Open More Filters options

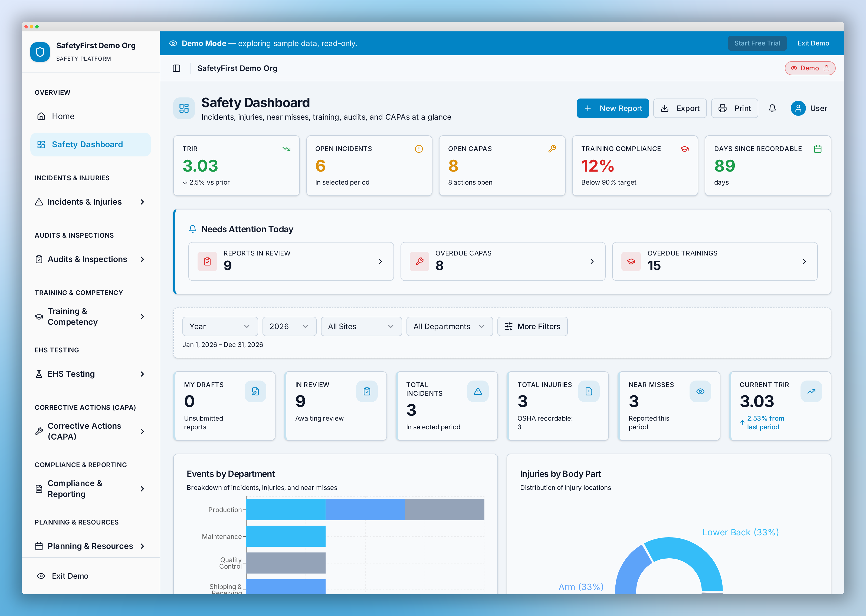coord(532,327)
